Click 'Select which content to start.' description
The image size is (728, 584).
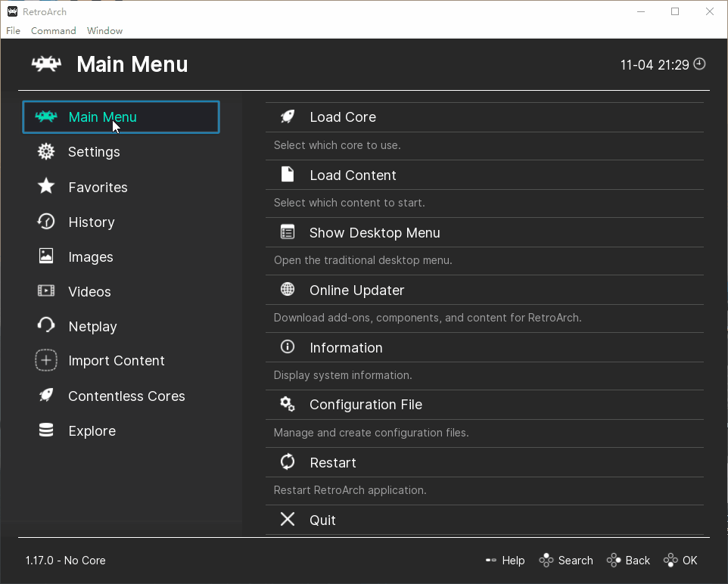349,203
